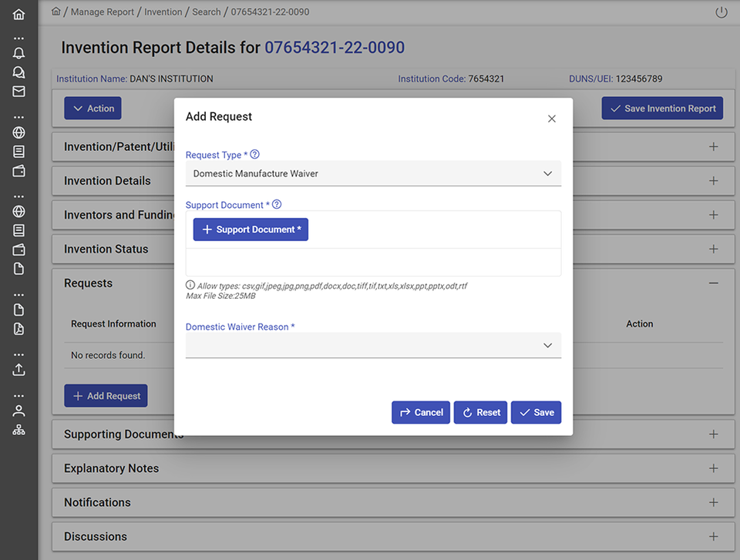Click the organization hierarchy icon in sidebar
The height and width of the screenshot is (560, 740).
[18, 429]
